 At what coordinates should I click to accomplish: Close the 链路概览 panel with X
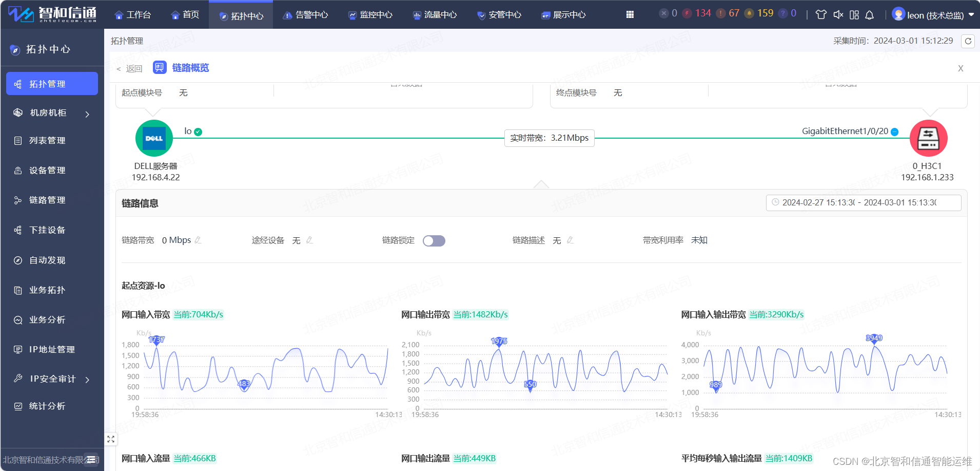[961, 68]
